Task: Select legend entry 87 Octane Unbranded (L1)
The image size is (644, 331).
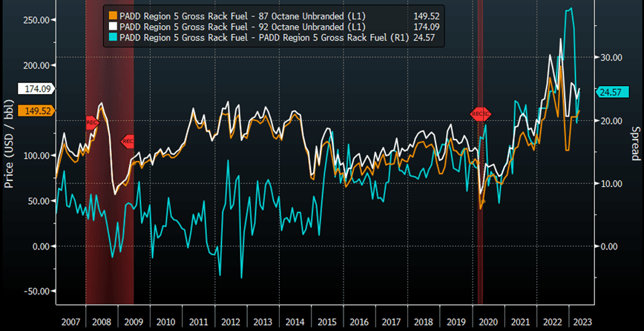Action: pos(242,16)
